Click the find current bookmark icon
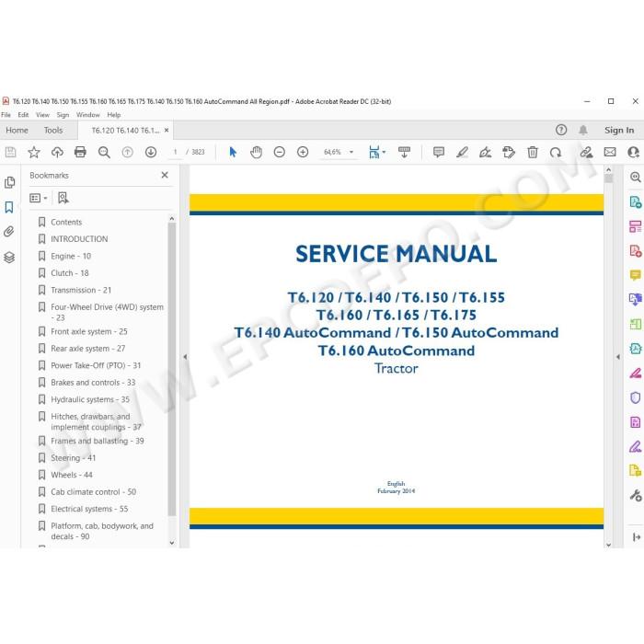The width and height of the screenshot is (644, 644). tap(63, 198)
